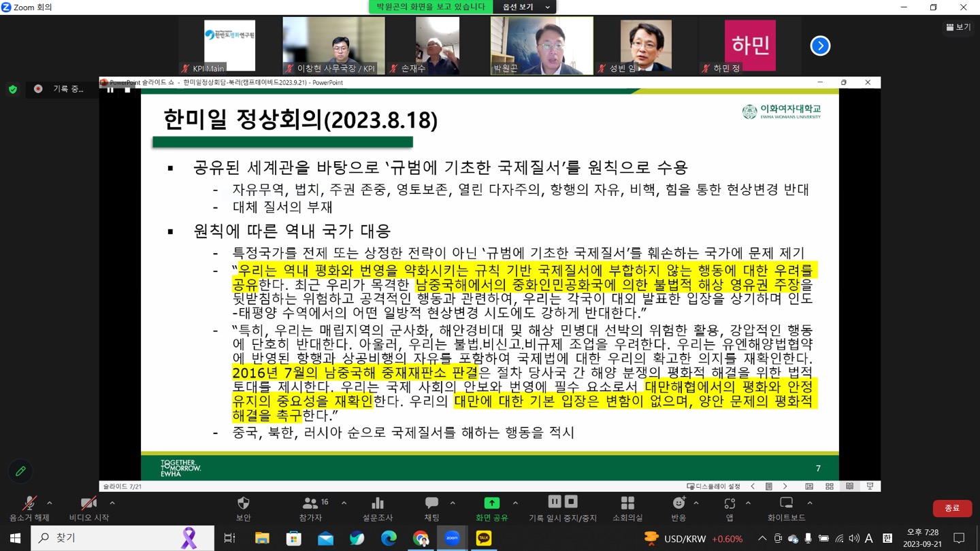Expand audio options arrow next to 음소거 해제
The image size is (980, 551).
tap(50, 503)
